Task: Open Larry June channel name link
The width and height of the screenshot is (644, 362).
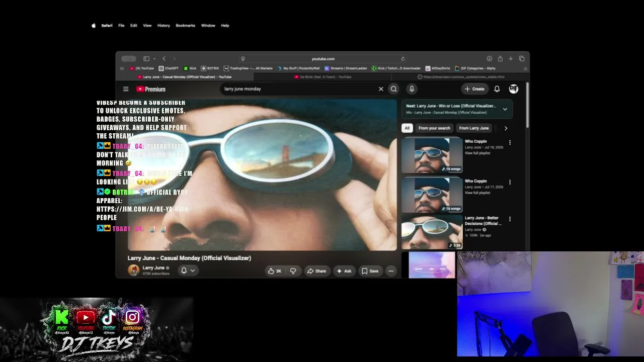Action: [x=153, y=268]
